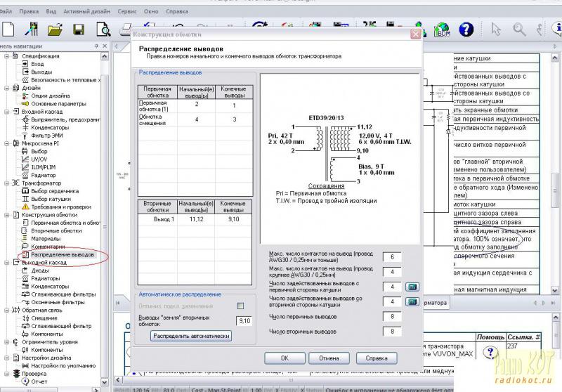
Task: Click start pin cell "11,12" for Выход 1
Action: click(196, 219)
